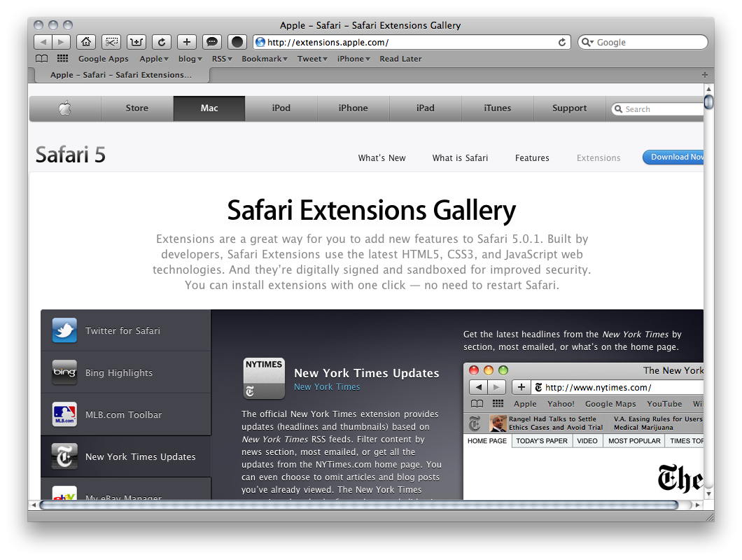Click the Back arrow in the NYTimes preview window
This screenshot has height=560, width=742.
(x=478, y=387)
